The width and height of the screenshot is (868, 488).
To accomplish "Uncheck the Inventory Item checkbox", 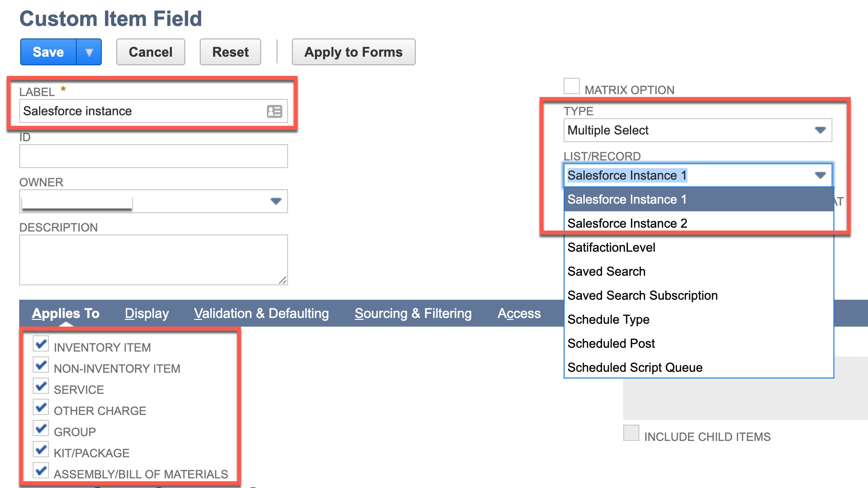I will pyautogui.click(x=41, y=344).
